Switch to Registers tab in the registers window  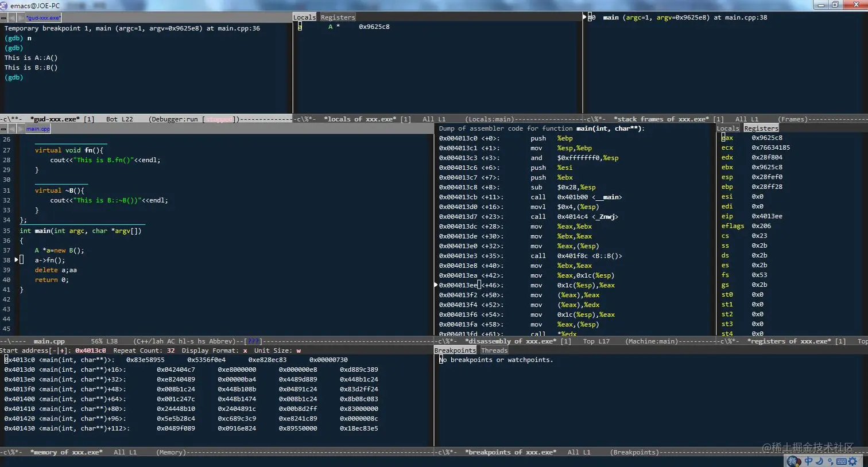[x=761, y=129]
